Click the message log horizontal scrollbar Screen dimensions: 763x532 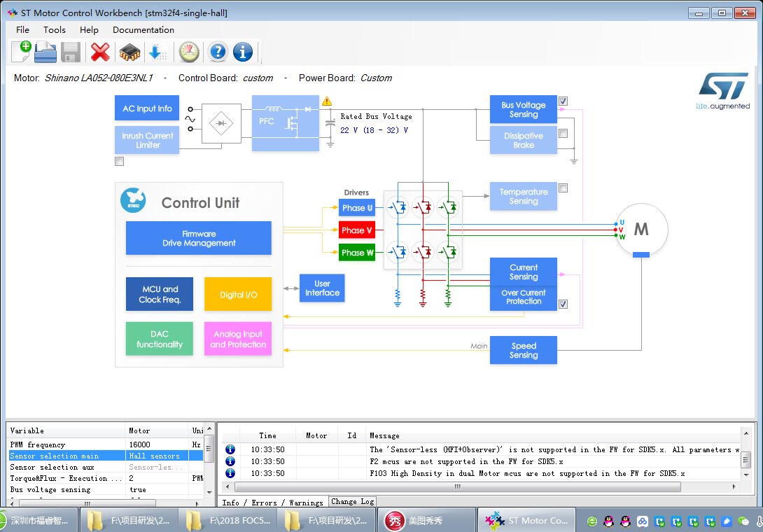point(457,486)
